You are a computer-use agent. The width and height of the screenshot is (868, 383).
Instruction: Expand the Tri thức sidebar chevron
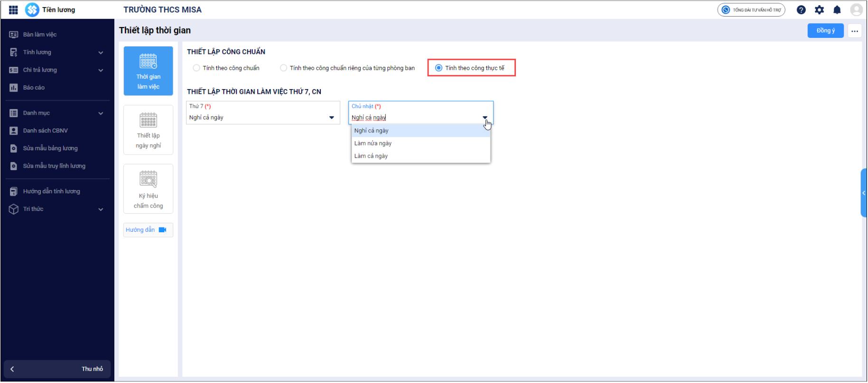(x=101, y=210)
